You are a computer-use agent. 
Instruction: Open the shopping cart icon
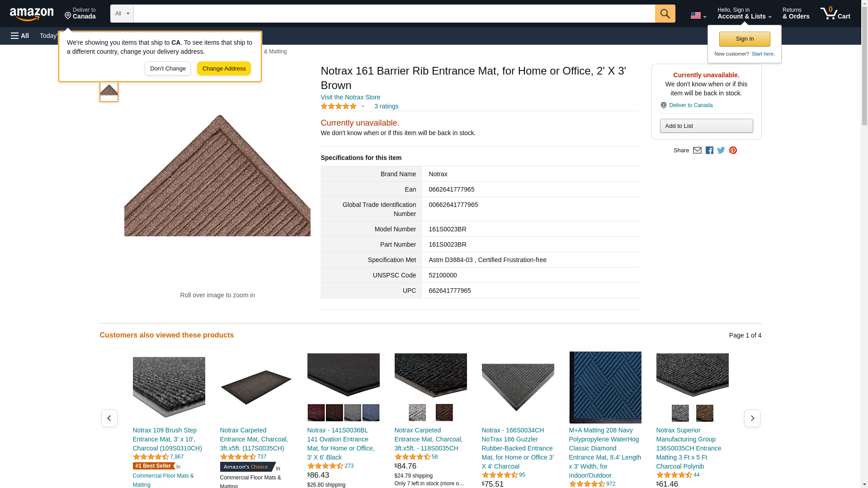coord(835,14)
